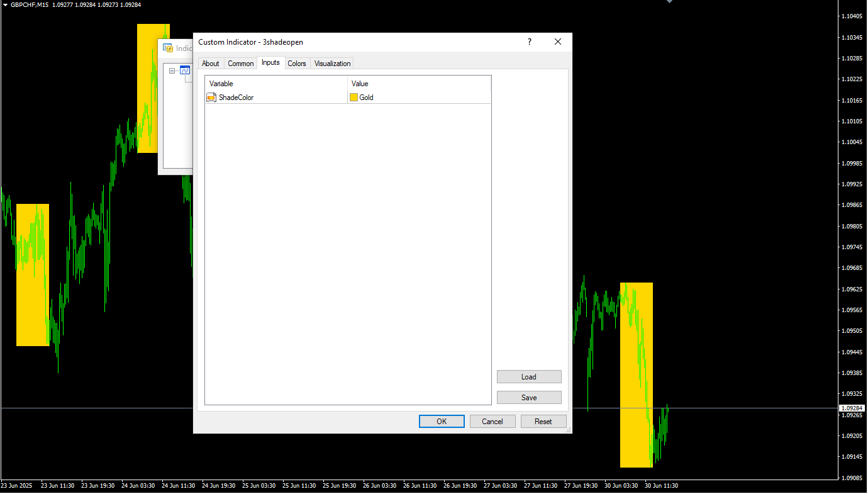Collapse the indicator tree node
This screenshot has height=494, width=868.
click(172, 71)
